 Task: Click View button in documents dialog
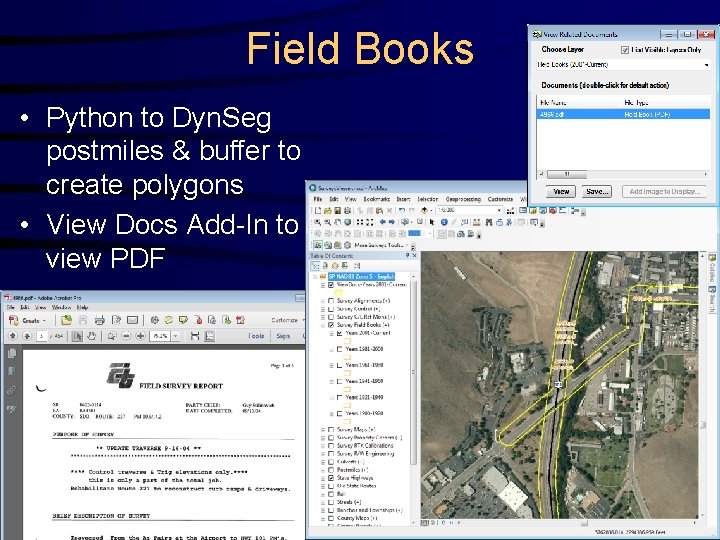(561, 191)
